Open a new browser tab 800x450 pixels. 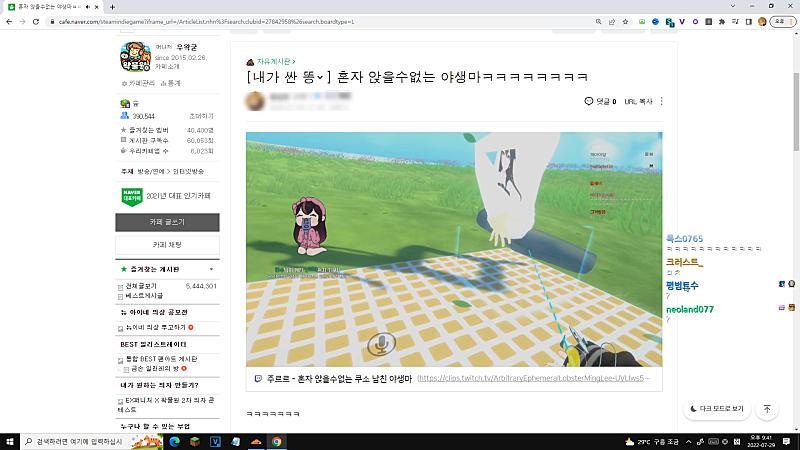(112, 7)
